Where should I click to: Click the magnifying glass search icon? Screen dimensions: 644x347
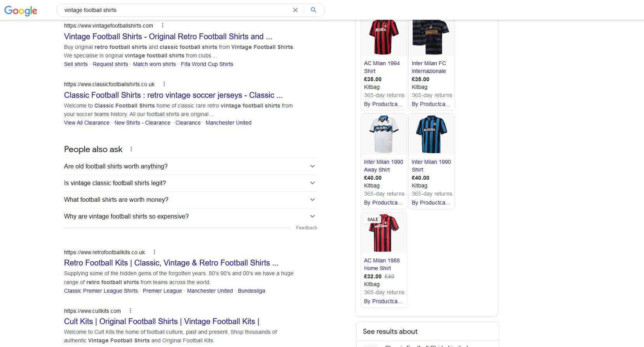[x=313, y=10]
